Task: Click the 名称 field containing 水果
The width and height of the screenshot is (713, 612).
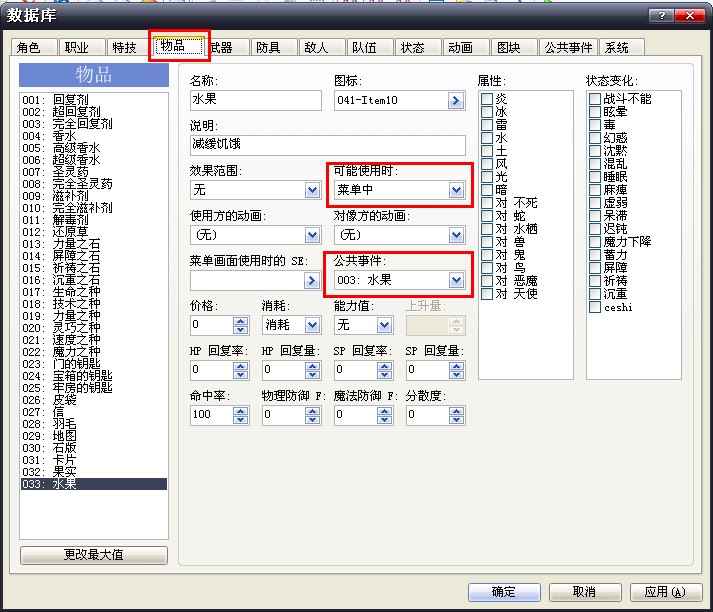Action: coord(256,100)
